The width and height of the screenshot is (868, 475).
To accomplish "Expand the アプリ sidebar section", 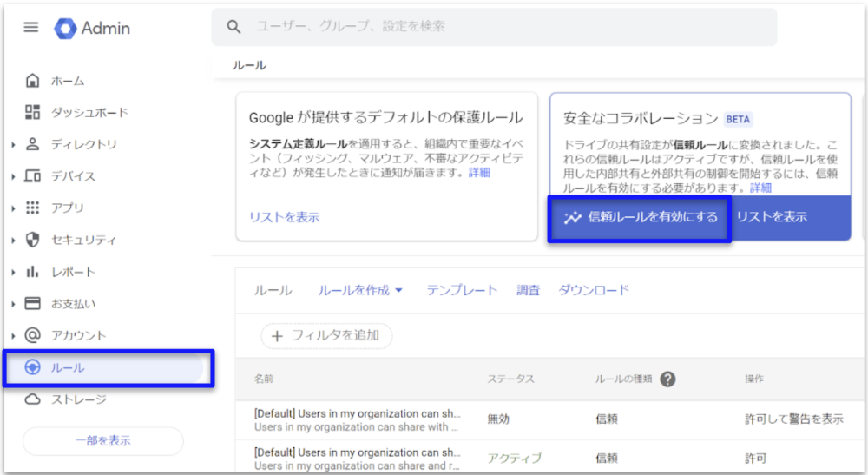I will pos(13,208).
